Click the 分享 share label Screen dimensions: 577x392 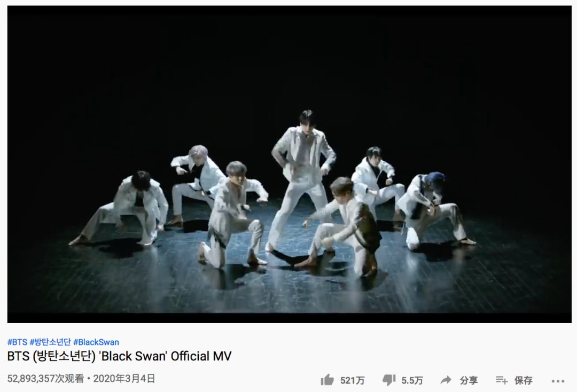click(469, 380)
